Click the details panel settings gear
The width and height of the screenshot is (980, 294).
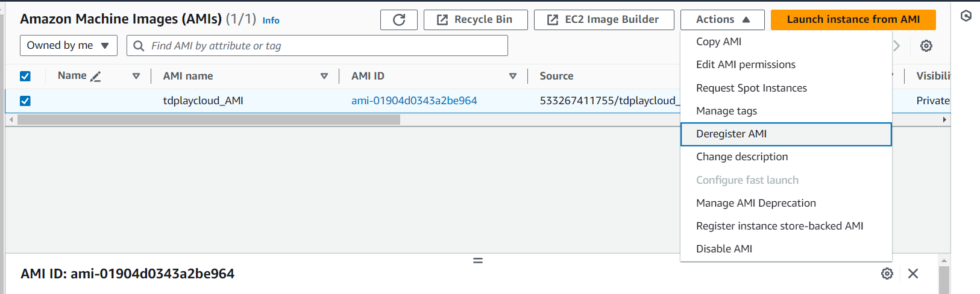pos(887,274)
